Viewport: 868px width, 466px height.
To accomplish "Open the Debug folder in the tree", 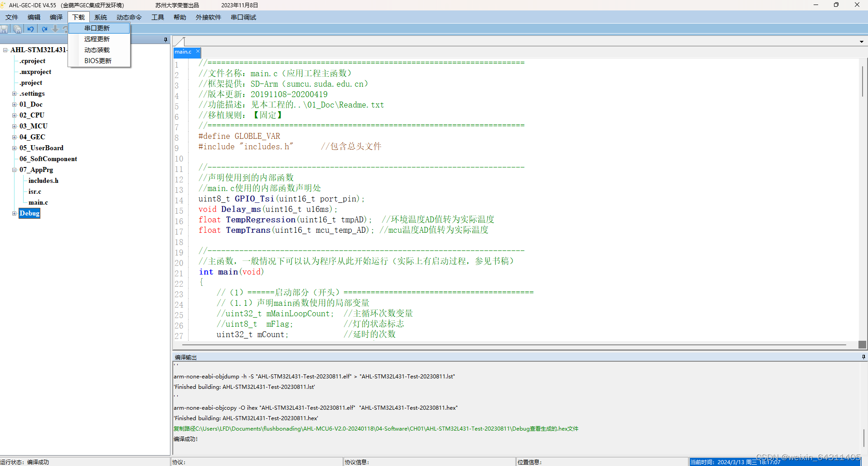I will [29, 213].
